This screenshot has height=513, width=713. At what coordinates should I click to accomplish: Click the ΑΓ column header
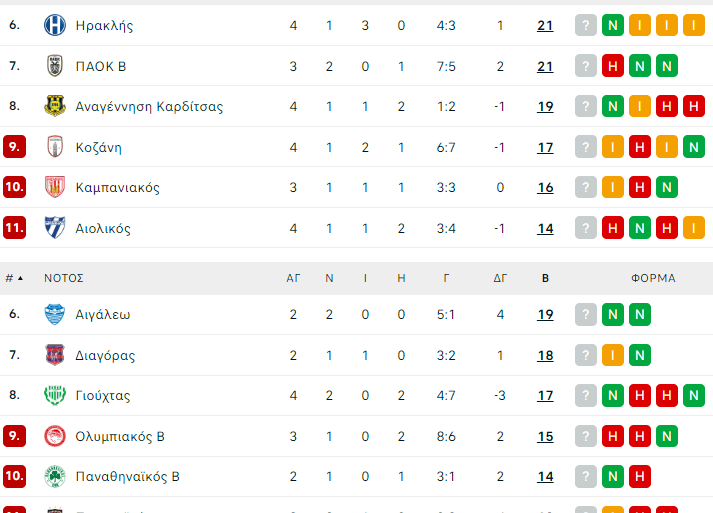pos(293,278)
